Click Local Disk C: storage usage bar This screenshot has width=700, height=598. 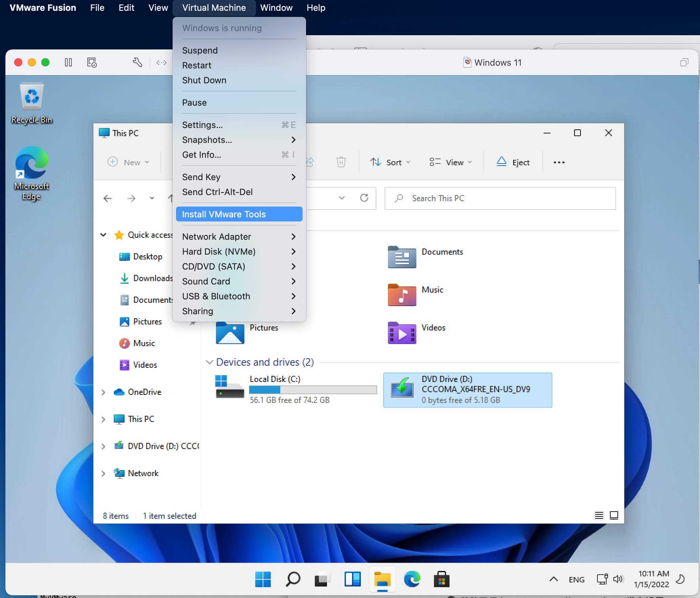click(x=313, y=390)
